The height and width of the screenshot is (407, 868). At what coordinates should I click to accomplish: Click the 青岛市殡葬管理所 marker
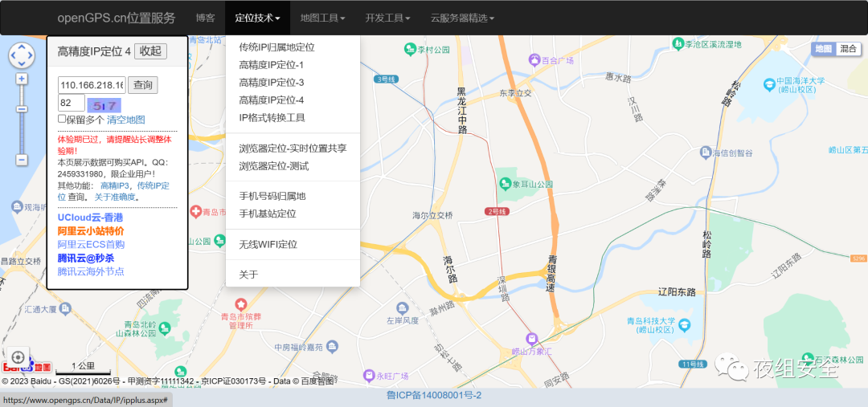click(240, 303)
